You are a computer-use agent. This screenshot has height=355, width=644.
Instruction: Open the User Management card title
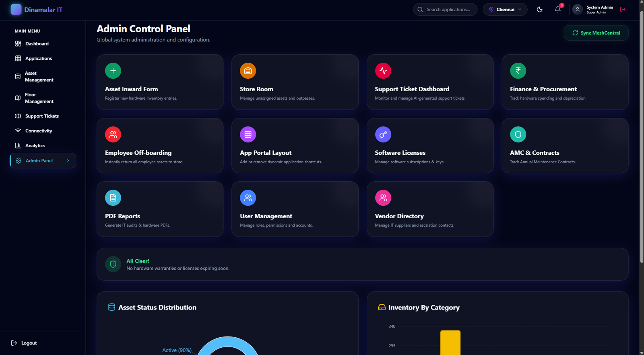point(266,216)
